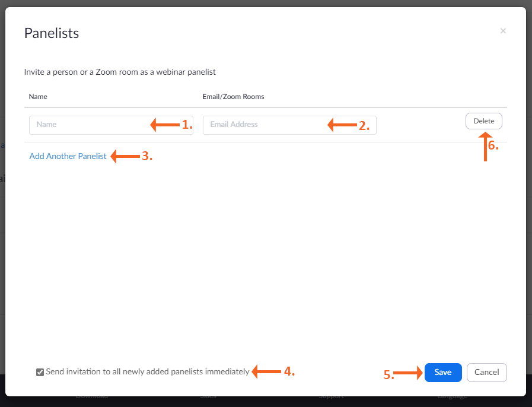Click the orange number 6 annotation
Image resolution: width=532 pixels, height=407 pixels.
493,147
